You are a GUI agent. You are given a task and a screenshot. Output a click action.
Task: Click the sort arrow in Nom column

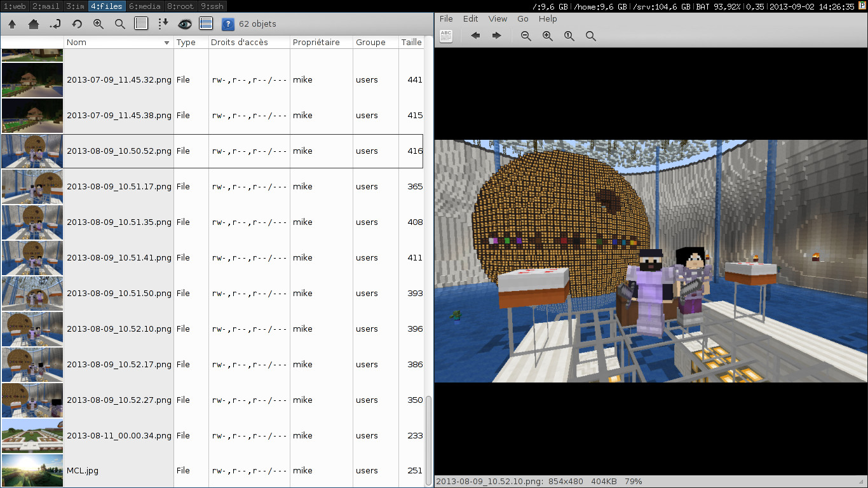point(167,43)
